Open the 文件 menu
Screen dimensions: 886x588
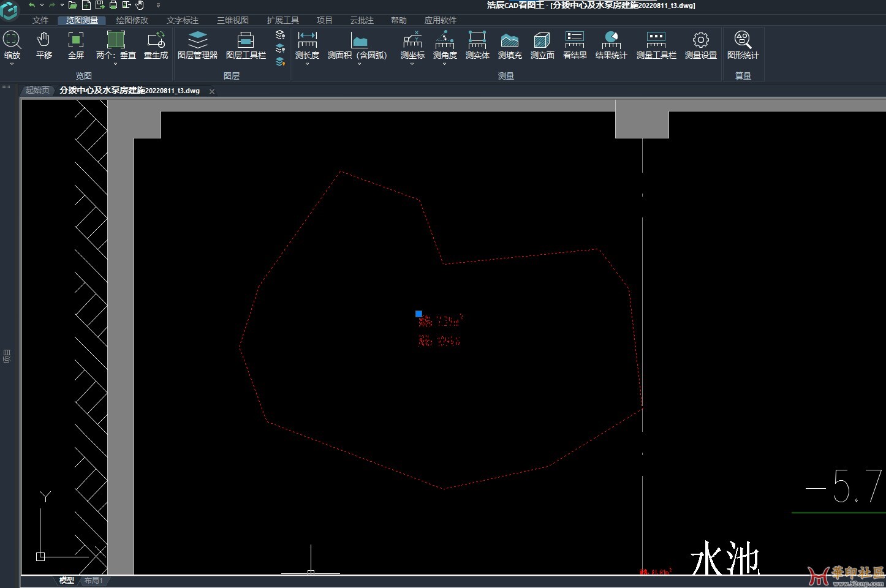[40, 20]
